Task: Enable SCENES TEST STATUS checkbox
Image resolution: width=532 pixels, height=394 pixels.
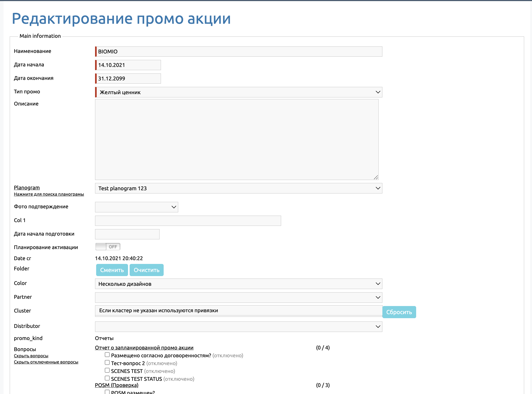Action: [x=107, y=378]
